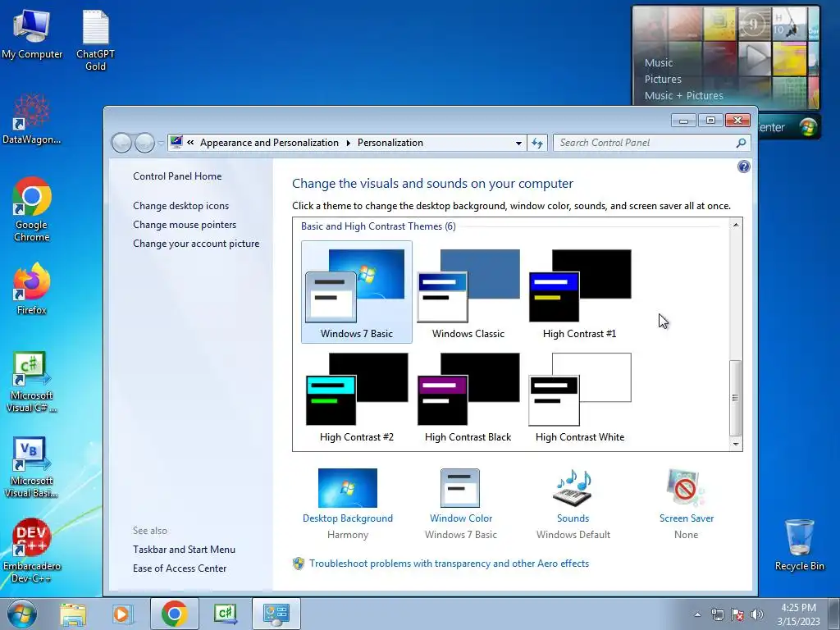Click the Windows Start orb
Image resolution: width=840 pixels, height=630 pixels.
pyautogui.click(x=21, y=614)
